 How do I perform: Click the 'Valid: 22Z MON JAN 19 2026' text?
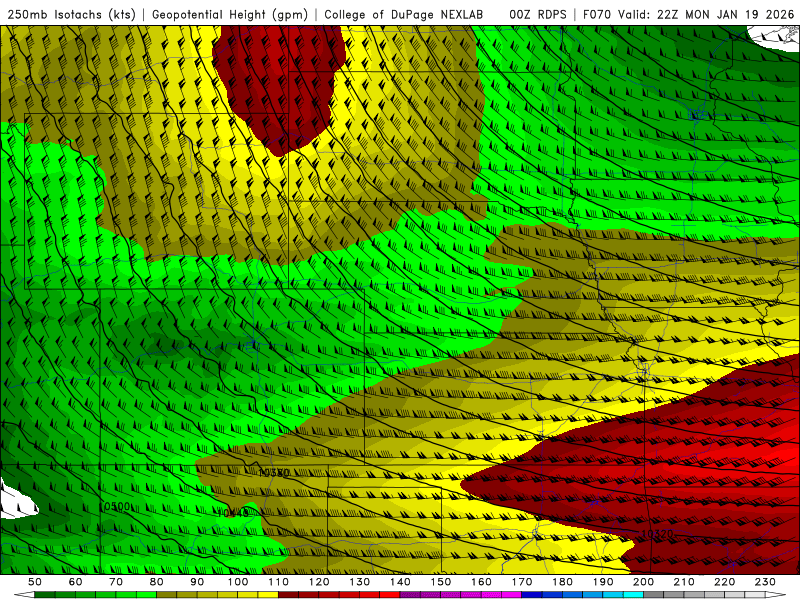click(707, 14)
